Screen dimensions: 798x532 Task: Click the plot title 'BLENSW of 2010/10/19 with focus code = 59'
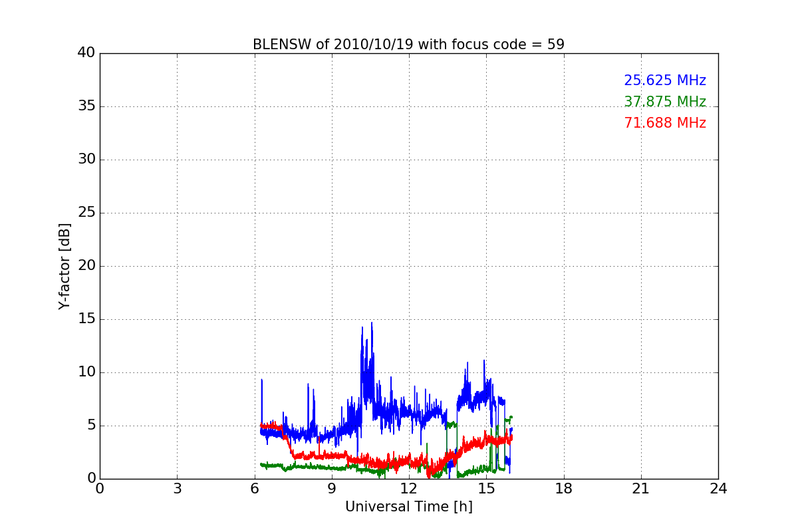point(408,45)
